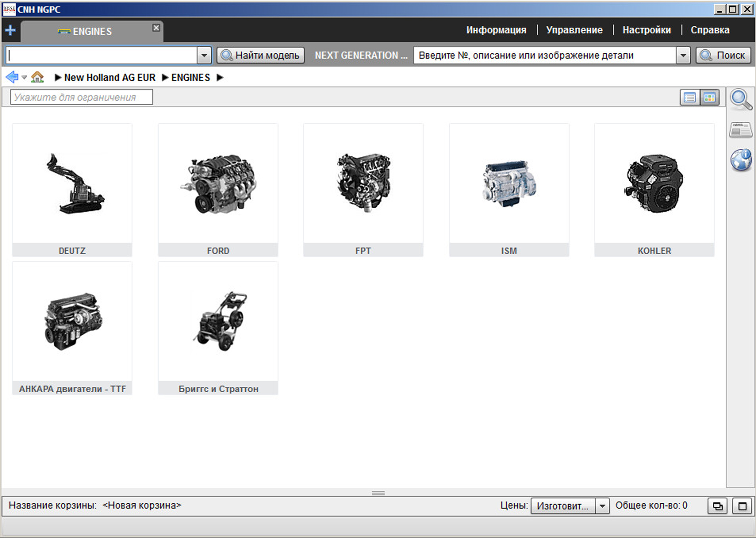The image size is (756, 538).
Task: Click the globe info icon in sidebar
Action: (x=741, y=160)
